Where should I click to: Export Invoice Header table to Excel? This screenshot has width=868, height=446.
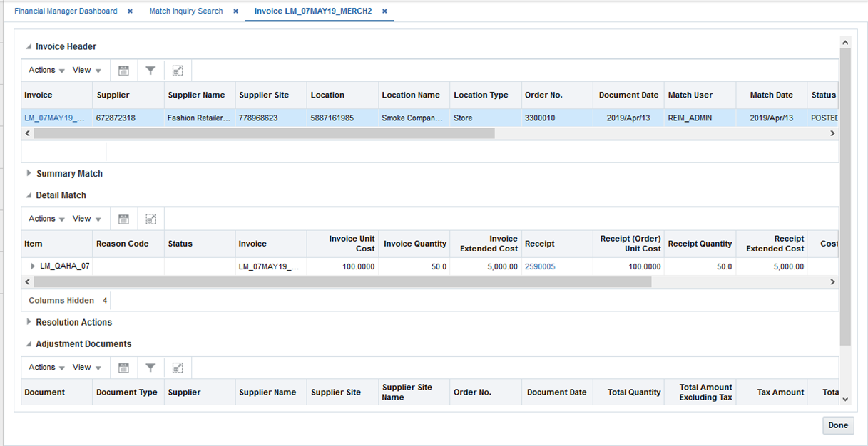coord(123,70)
